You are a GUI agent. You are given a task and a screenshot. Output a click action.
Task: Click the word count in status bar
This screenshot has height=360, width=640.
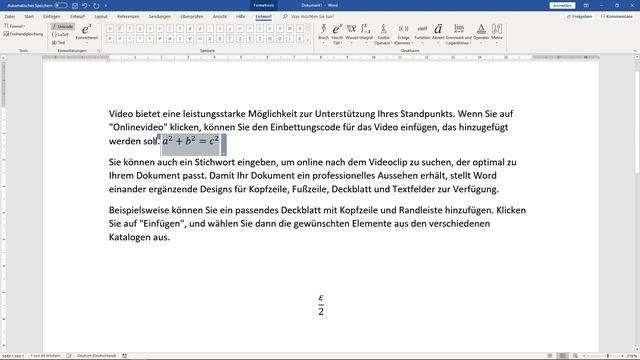point(45,356)
